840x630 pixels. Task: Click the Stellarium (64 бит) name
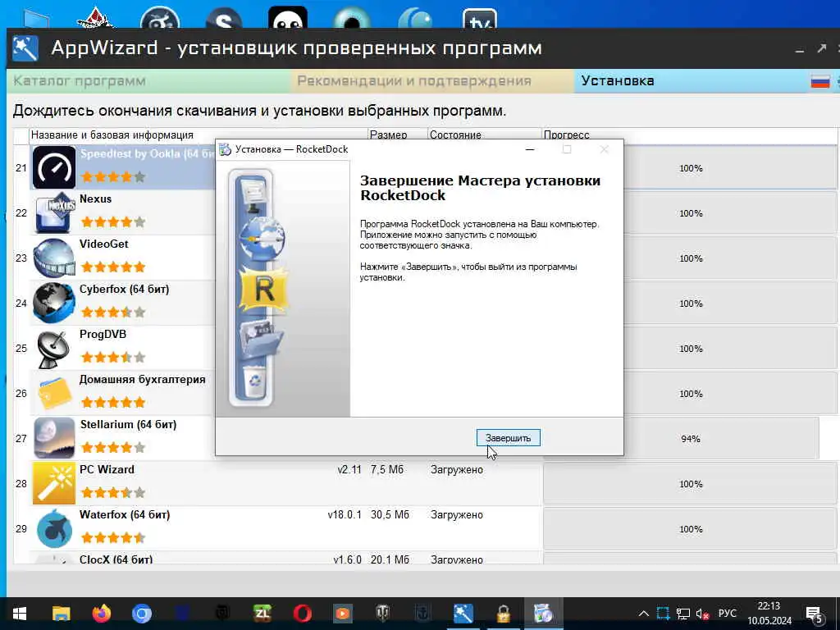[128, 424]
